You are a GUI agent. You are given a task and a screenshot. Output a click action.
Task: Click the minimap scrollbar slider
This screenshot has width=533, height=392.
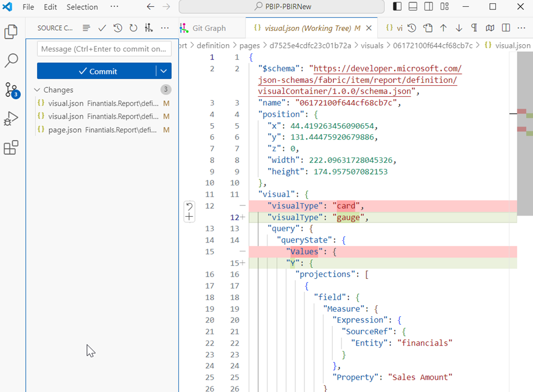(x=525, y=134)
